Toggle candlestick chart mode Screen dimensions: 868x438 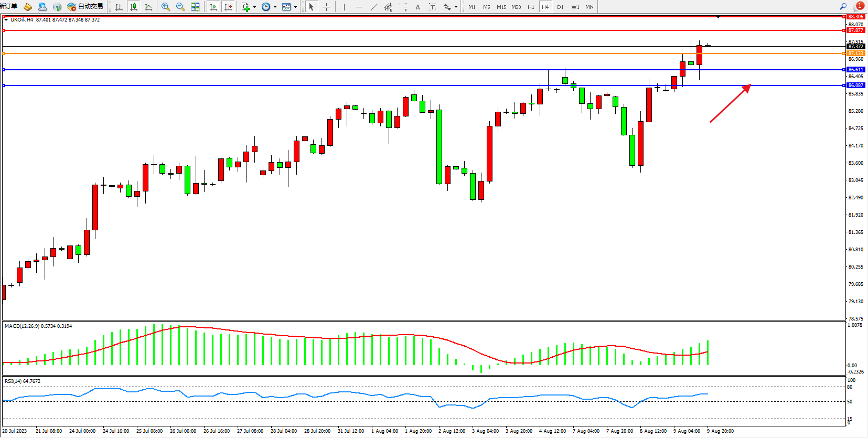134,7
